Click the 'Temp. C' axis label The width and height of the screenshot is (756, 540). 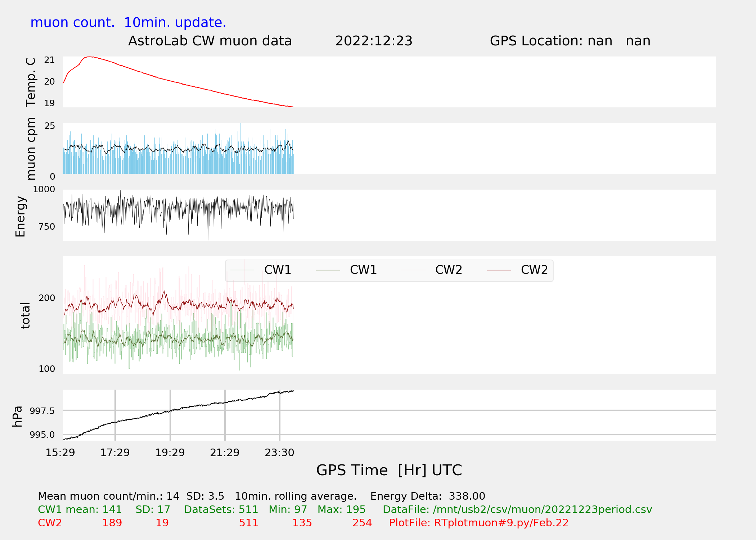[x=31, y=82]
